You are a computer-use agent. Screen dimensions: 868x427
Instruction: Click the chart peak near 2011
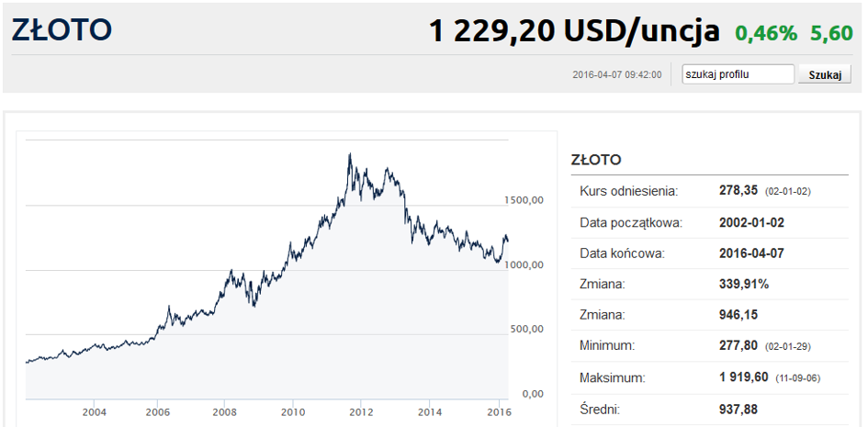pyautogui.click(x=349, y=154)
